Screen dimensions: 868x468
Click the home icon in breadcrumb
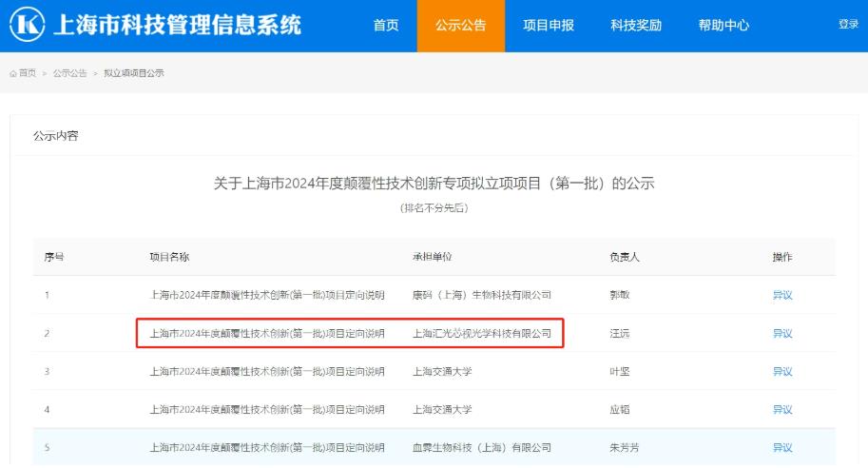(x=12, y=73)
